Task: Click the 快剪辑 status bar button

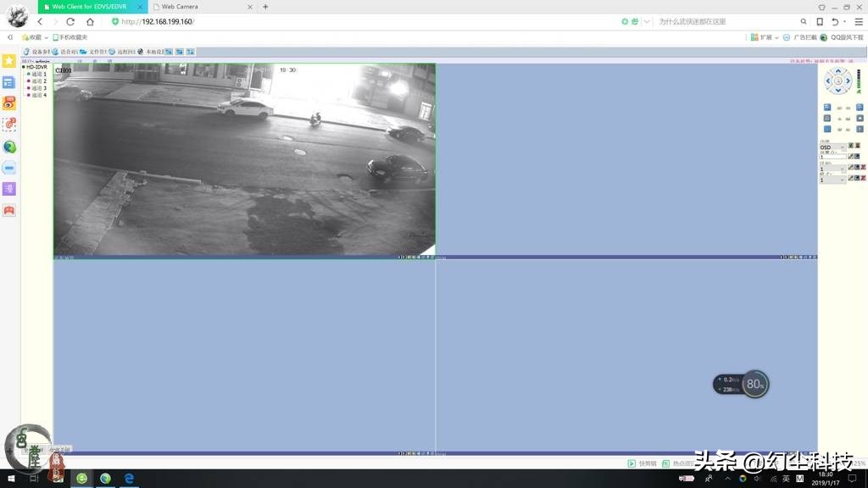Action: click(643, 463)
